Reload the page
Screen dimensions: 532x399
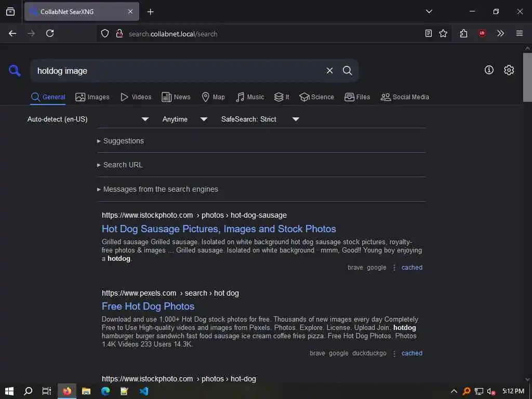click(x=50, y=33)
